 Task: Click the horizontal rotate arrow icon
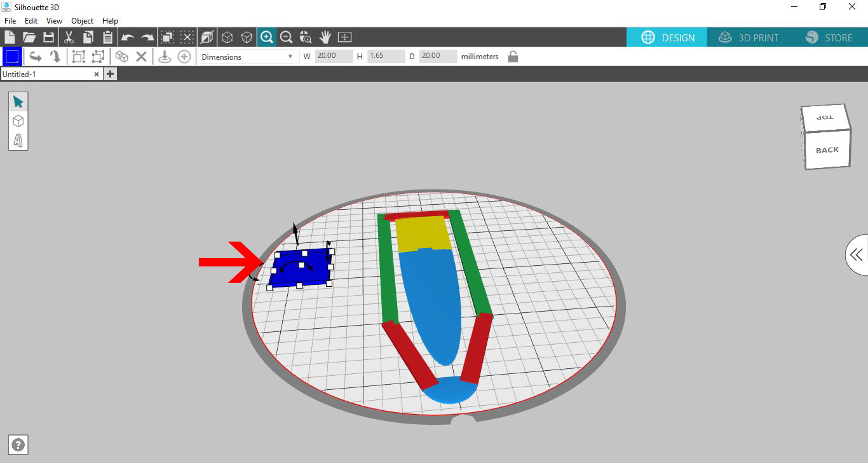point(36,57)
